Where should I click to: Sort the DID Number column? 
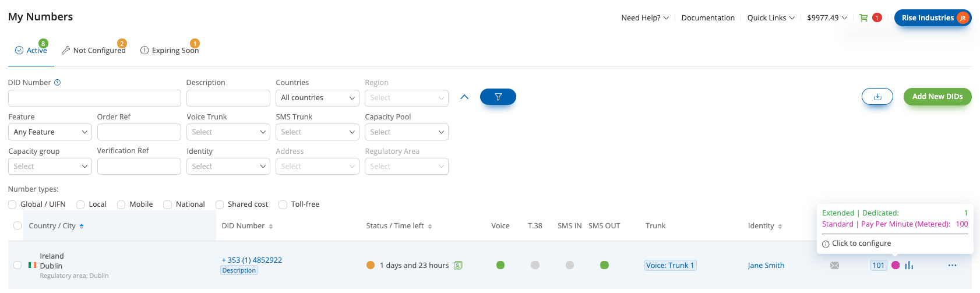[271, 226]
